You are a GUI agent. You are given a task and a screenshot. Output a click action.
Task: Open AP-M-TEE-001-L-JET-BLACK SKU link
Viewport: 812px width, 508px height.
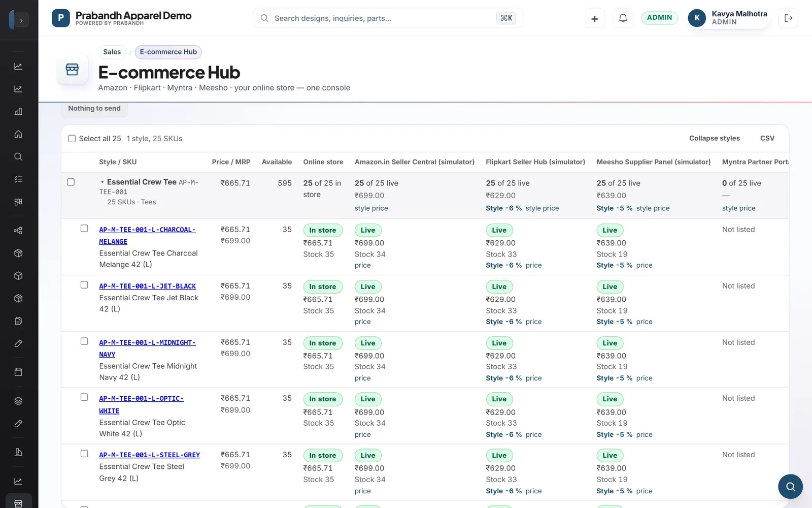pos(147,287)
